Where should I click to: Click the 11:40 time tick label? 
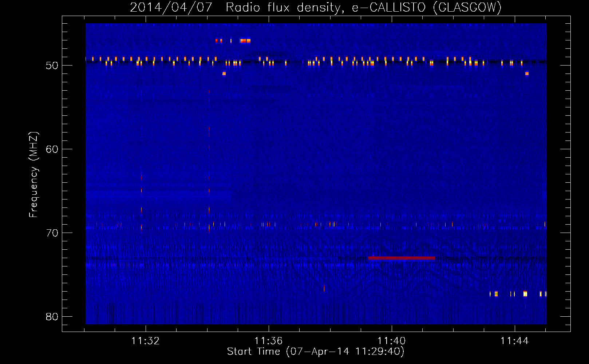click(391, 341)
